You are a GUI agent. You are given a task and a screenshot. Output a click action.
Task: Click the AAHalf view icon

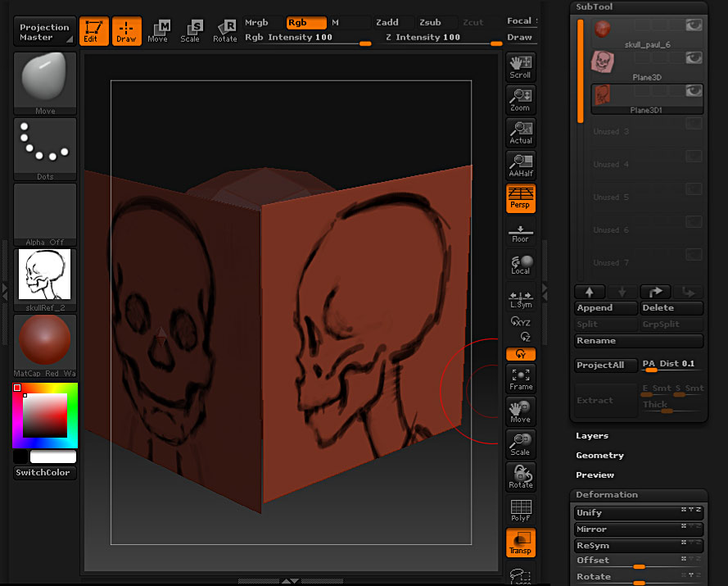coord(520,165)
